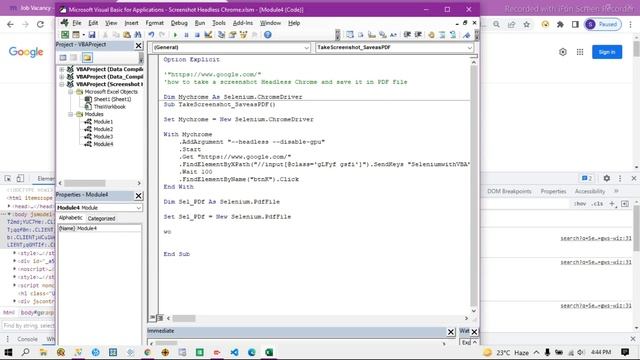Click the Windows Start button

click(x=8, y=352)
